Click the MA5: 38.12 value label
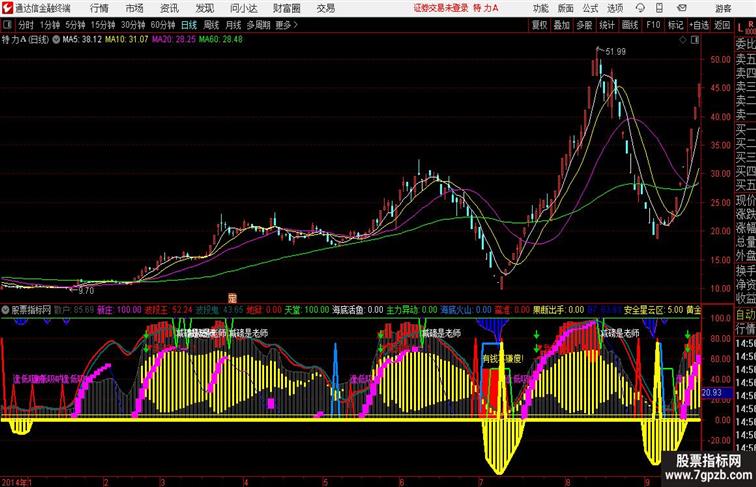 [x=82, y=40]
